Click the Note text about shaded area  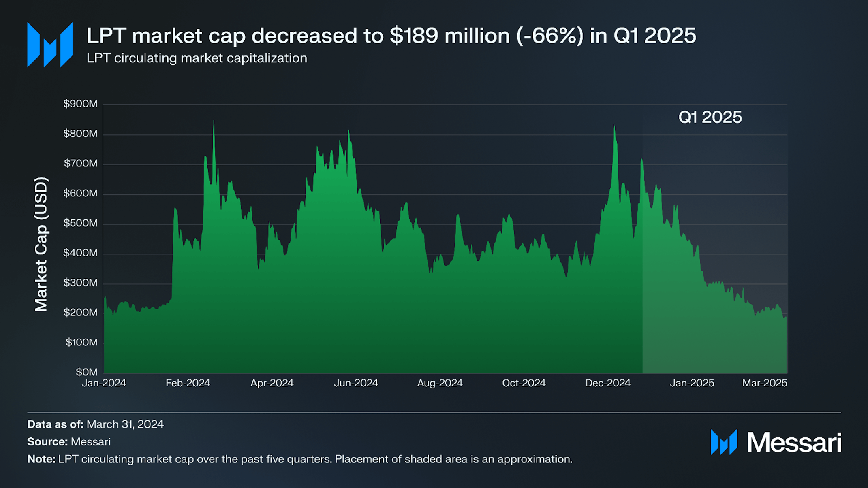tap(300, 459)
